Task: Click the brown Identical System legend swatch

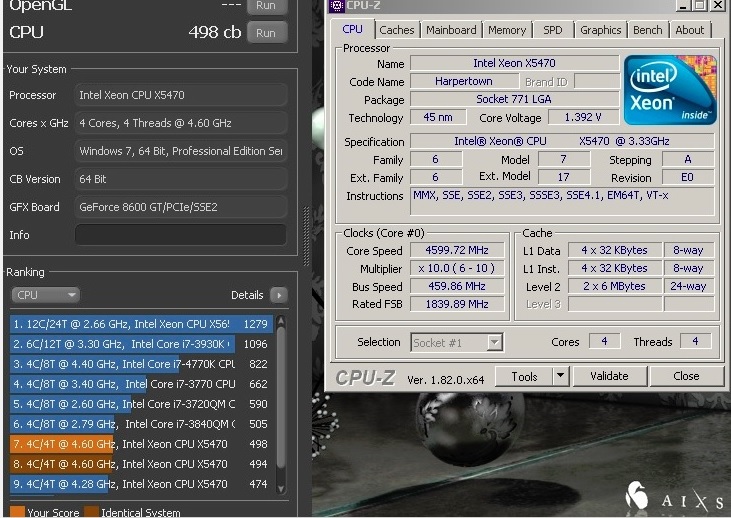Action: [91, 512]
